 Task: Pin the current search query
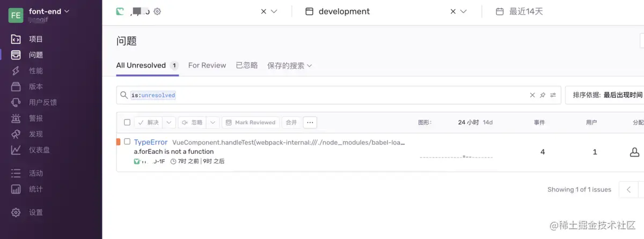(543, 95)
